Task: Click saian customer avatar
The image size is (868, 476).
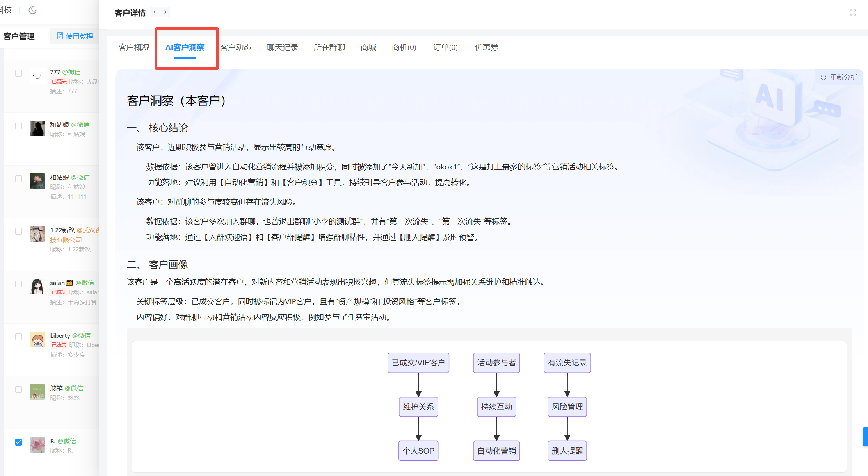Action: [x=37, y=287]
